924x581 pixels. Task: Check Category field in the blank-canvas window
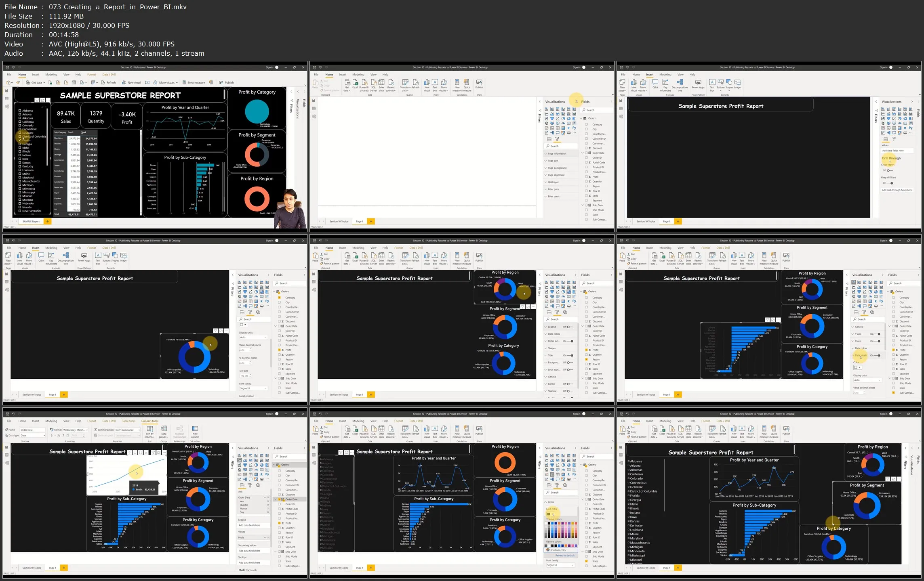click(587, 124)
